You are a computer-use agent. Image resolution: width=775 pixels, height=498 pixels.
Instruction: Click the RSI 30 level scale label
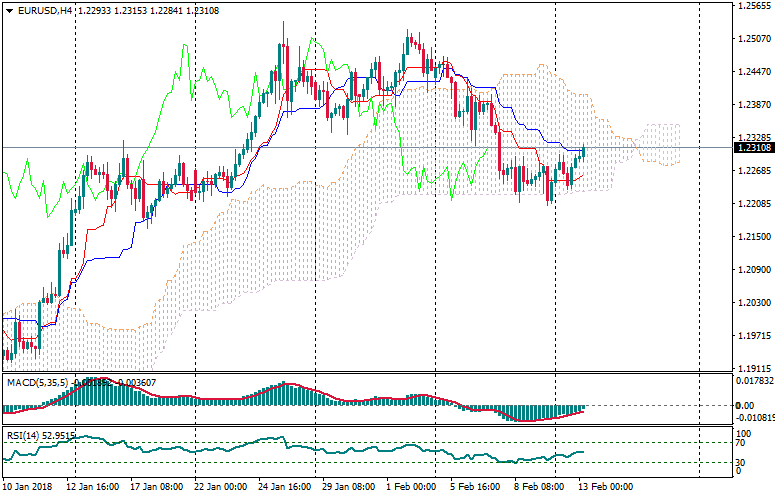pos(741,463)
